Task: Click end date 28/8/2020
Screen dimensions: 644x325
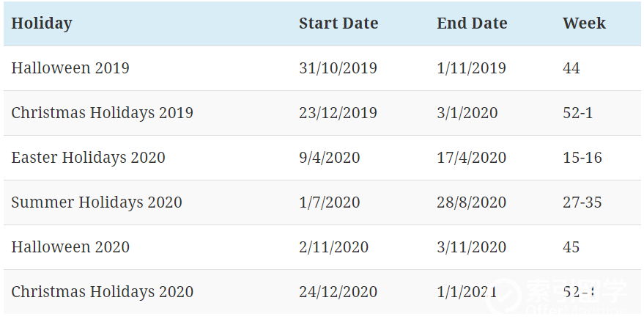Action: click(472, 202)
